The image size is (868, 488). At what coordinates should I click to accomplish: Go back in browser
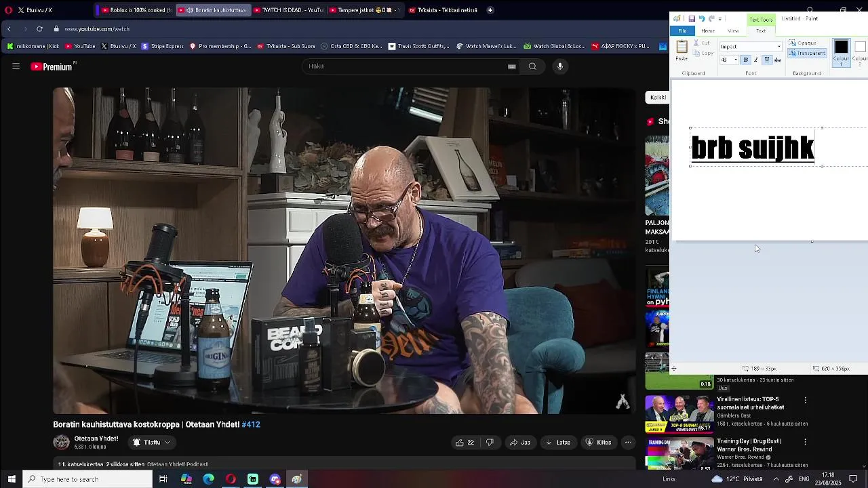[x=9, y=28]
